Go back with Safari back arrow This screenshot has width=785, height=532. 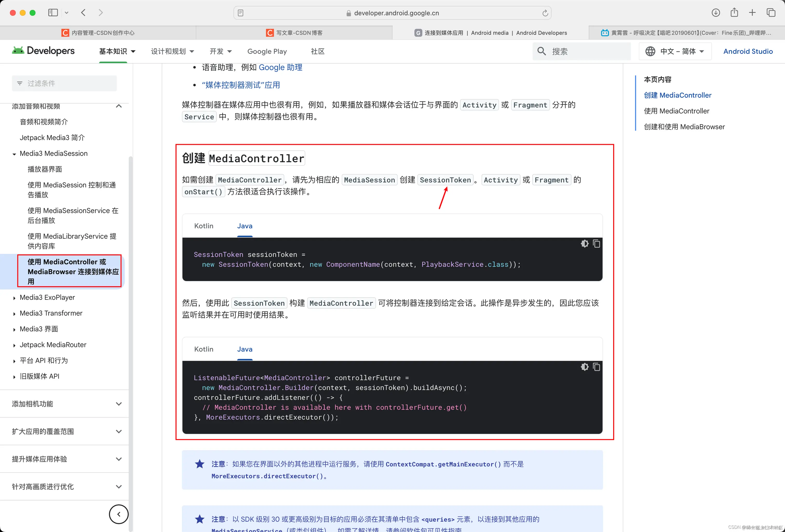(83, 13)
